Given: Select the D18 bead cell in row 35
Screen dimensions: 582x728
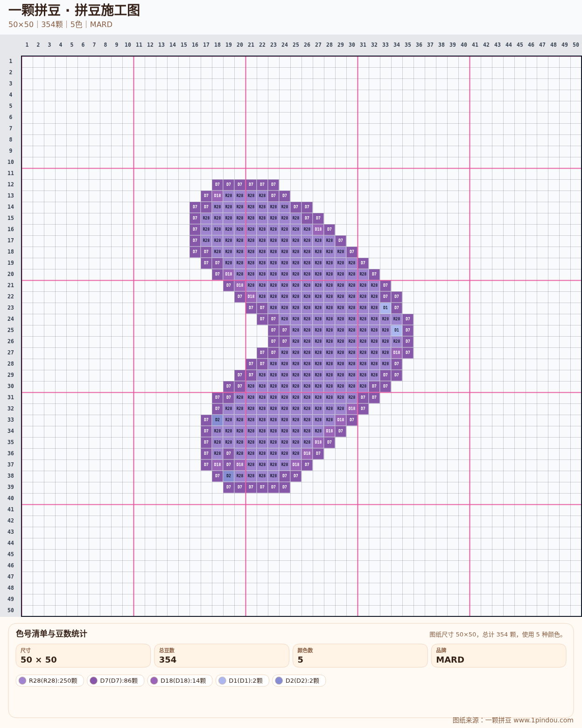Looking at the screenshot, I should coord(318,442).
